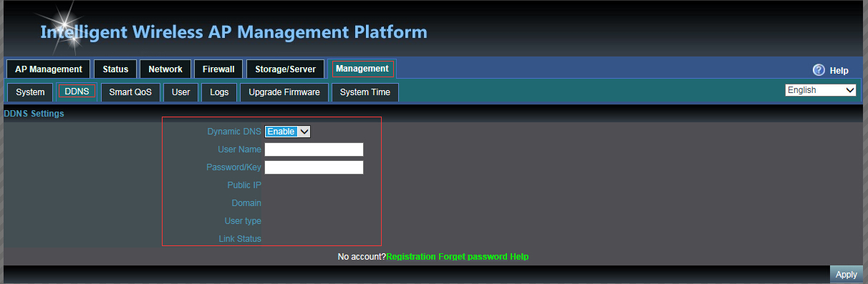Click the Intelligent Wireless AP Management Platform title

(x=233, y=32)
